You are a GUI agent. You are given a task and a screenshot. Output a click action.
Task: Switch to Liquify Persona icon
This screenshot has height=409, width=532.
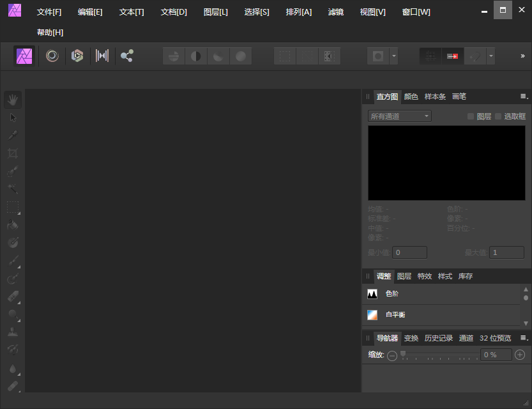coord(52,56)
